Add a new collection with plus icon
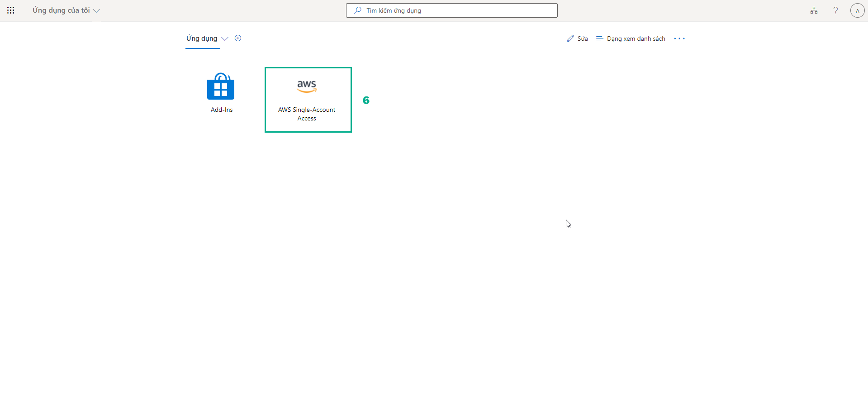This screenshot has height=417, width=868. click(x=238, y=38)
